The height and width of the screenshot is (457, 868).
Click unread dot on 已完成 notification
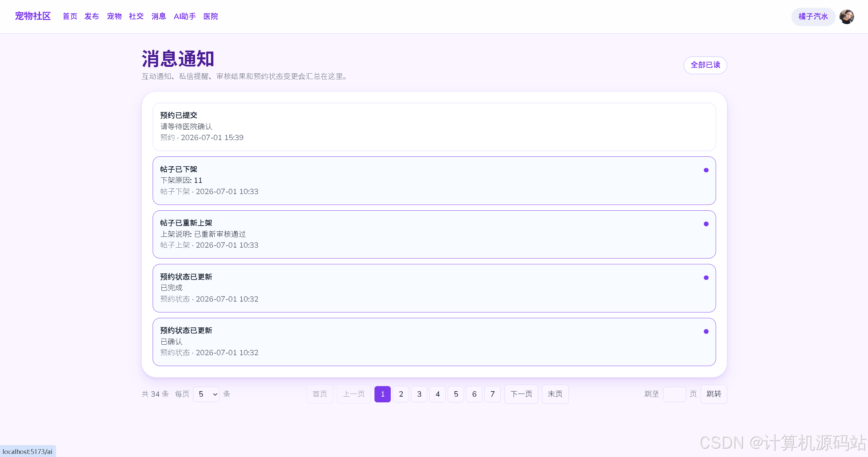point(706,278)
